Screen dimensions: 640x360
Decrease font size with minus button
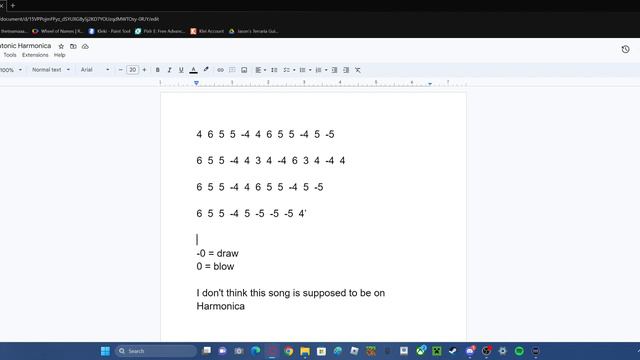pyautogui.click(x=120, y=70)
